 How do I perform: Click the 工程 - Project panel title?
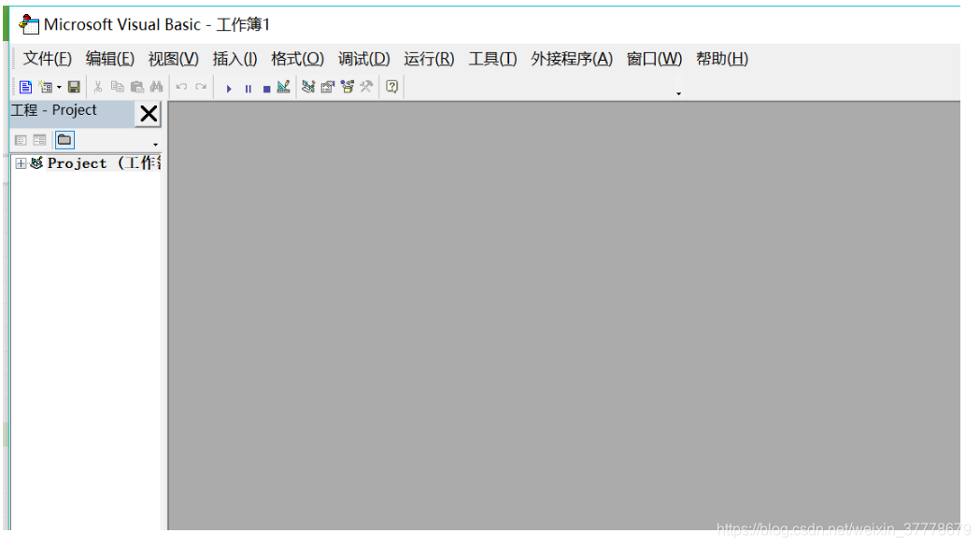coord(54,110)
